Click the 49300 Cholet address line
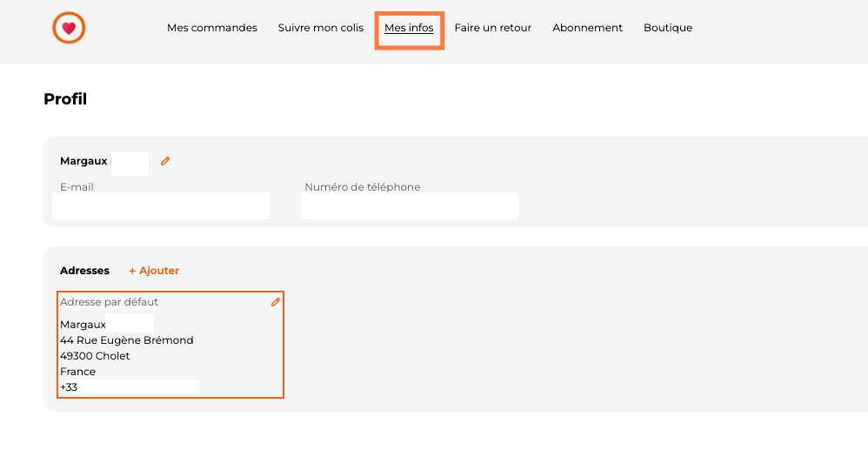 (95, 356)
